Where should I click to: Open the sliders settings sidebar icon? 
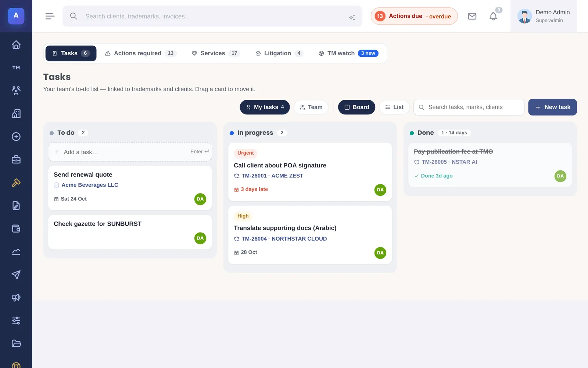(x=16, y=321)
